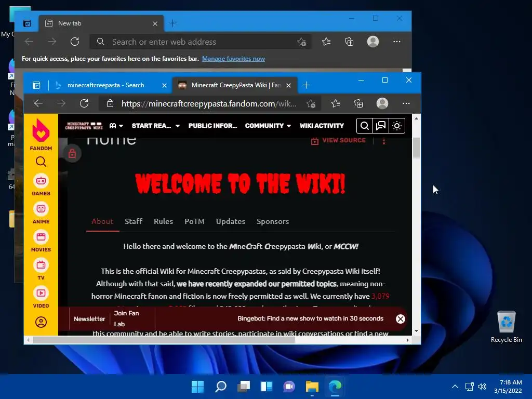
Task: Open the wiki discussions speech-bubble icon
Action: 381,126
